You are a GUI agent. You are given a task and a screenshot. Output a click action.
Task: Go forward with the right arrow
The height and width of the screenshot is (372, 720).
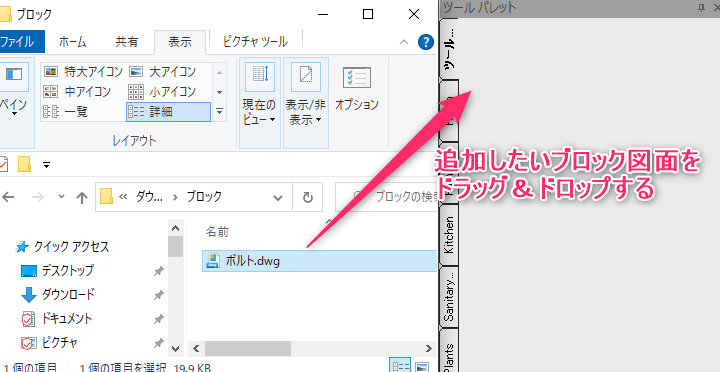(x=39, y=197)
